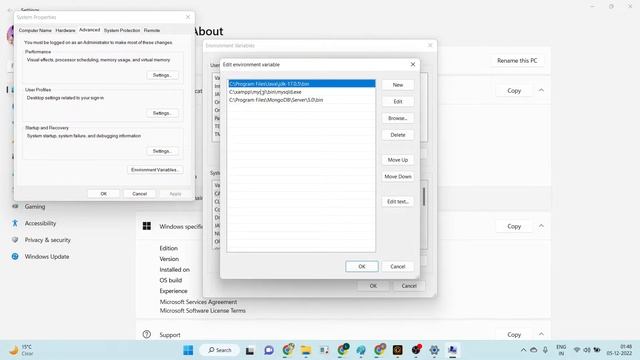Click OK in System Properties
This screenshot has height=360, width=640.
click(104, 194)
